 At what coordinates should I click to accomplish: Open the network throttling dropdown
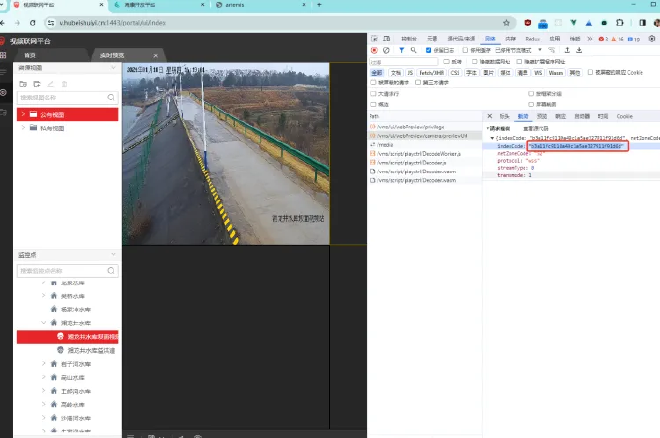tap(519, 50)
